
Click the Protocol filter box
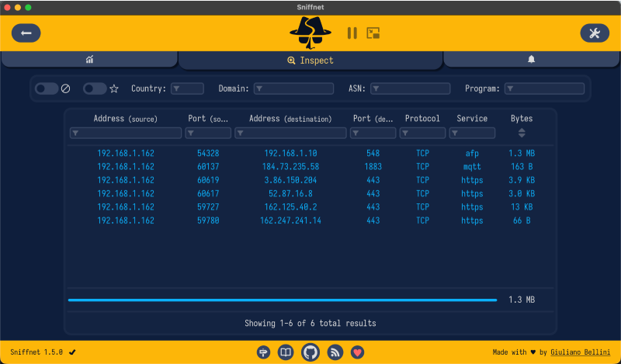click(x=422, y=133)
